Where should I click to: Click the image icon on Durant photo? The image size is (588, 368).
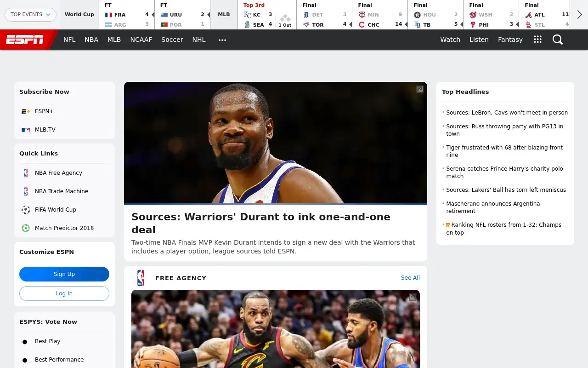point(420,89)
